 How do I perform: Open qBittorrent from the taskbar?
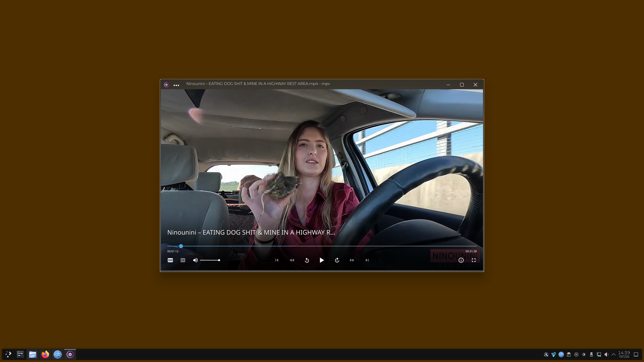pos(58,354)
